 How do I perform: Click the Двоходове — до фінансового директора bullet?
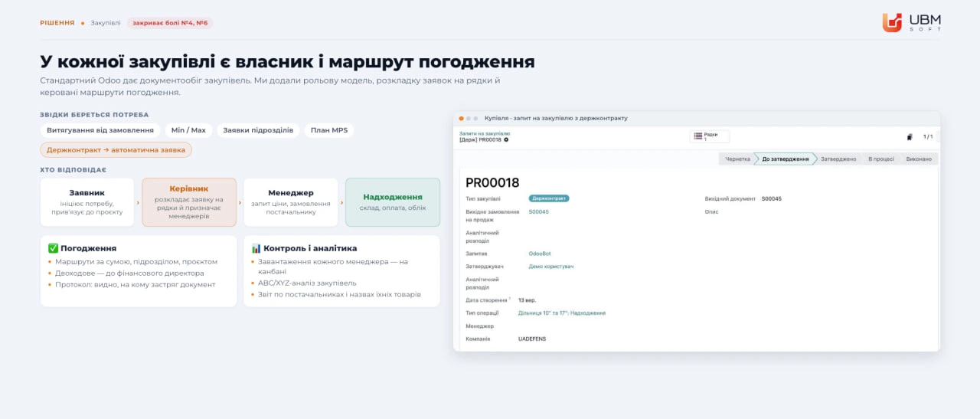[129, 273]
